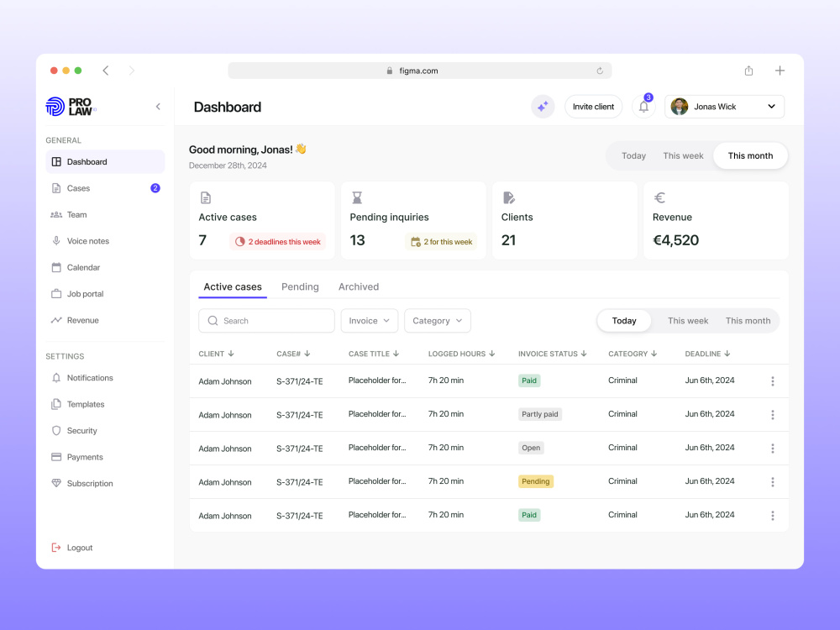Image resolution: width=840 pixels, height=630 pixels.
Task: Click the Revenue trend icon in sidebar
Action: pyautogui.click(x=56, y=320)
